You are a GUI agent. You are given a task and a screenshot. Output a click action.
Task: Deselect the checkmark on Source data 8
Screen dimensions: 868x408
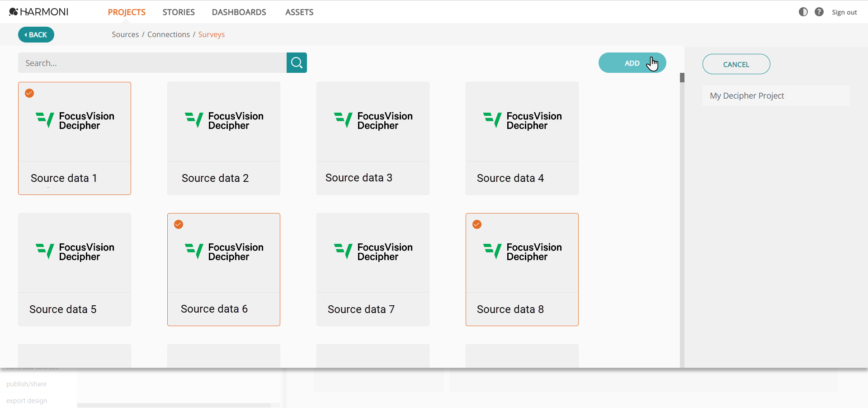[477, 224]
